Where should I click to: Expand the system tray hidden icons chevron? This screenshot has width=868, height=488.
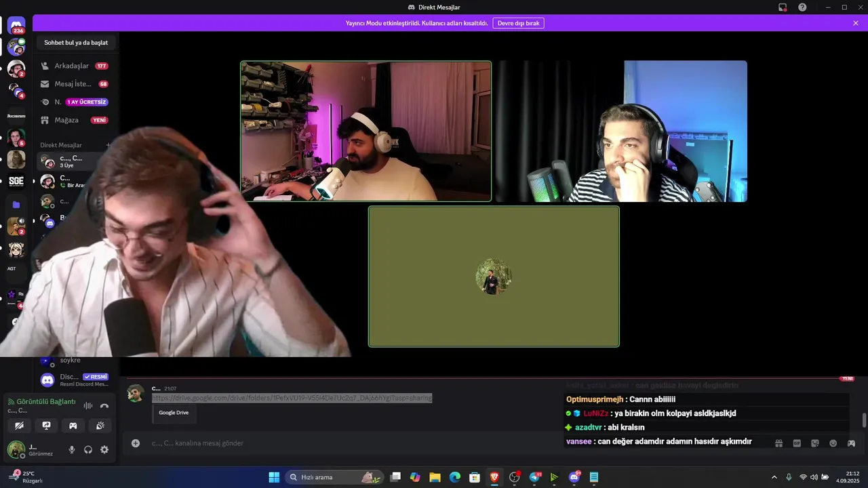point(774,477)
